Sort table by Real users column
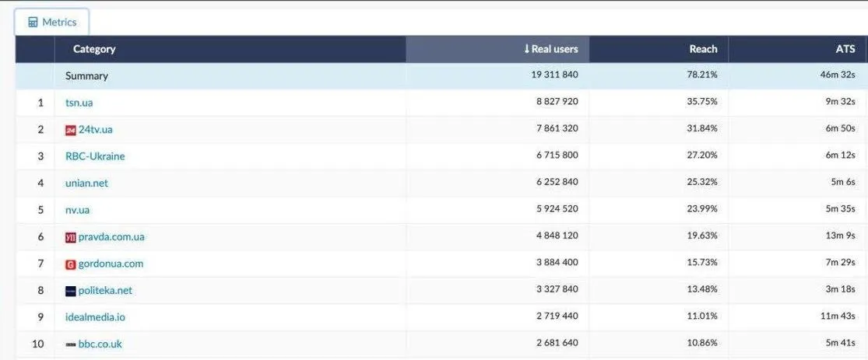 click(554, 49)
